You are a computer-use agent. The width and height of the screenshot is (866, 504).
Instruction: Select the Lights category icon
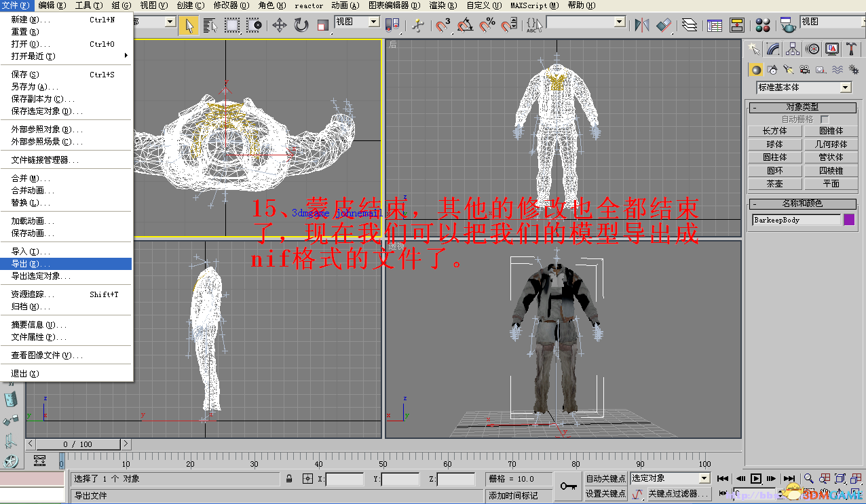[x=789, y=69]
